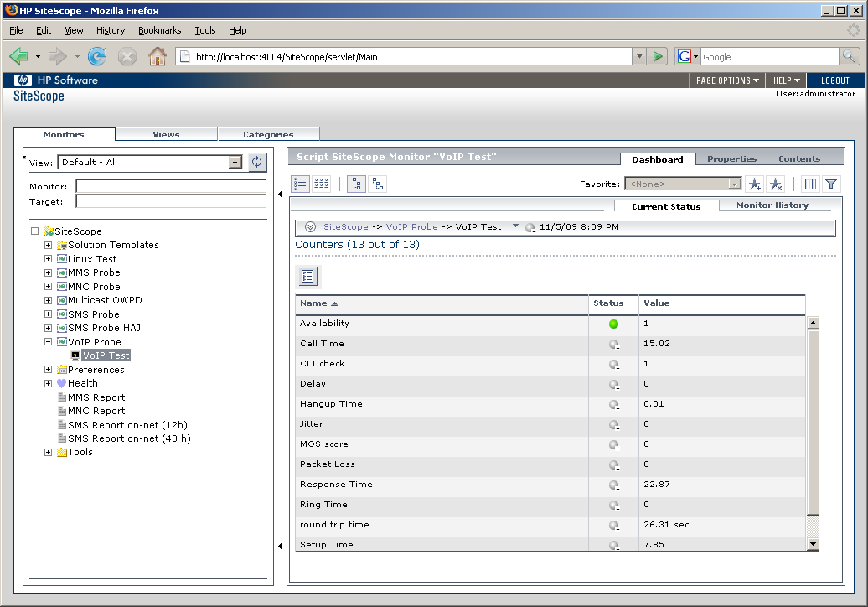The height and width of the screenshot is (607, 868).
Task: Click the counters scrollbar down arrow
Action: [x=813, y=544]
